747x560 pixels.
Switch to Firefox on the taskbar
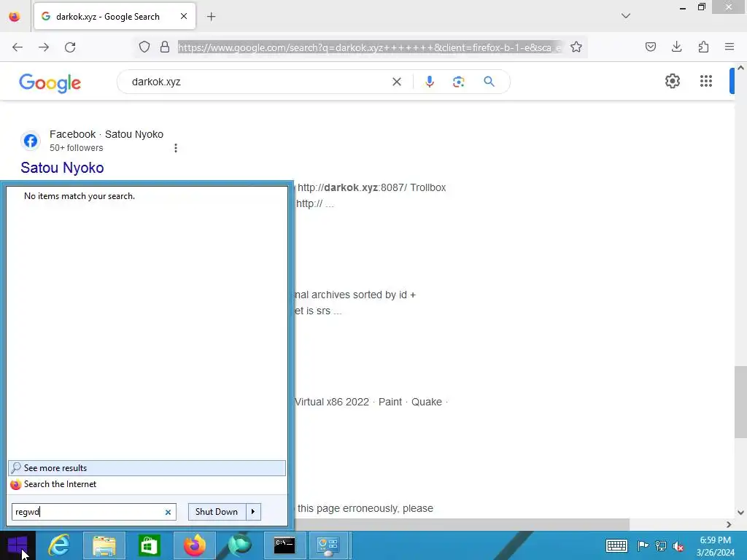point(194,545)
